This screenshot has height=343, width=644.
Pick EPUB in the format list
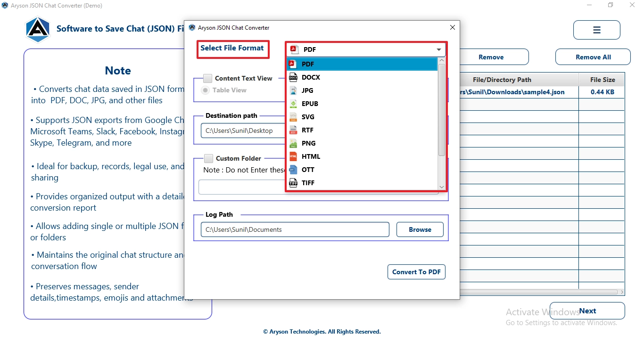click(362, 104)
